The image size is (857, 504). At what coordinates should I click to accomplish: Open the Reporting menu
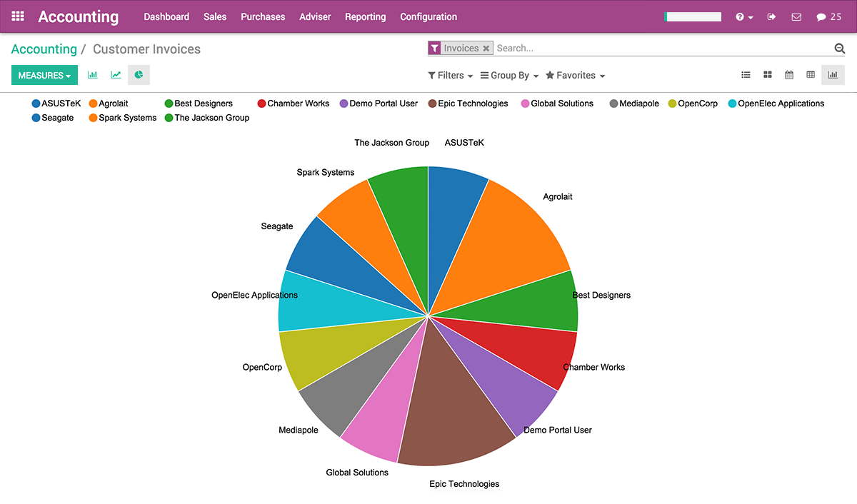point(365,16)
